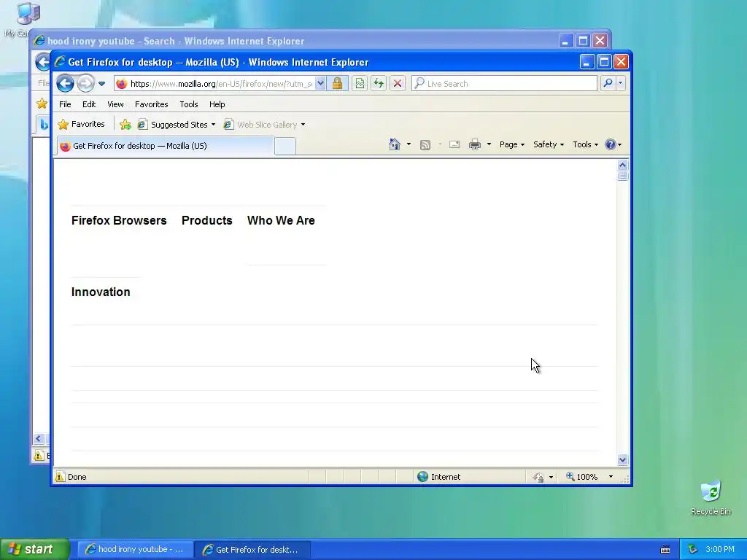Click the Home icon in command bar
Viewport: 747px width, 560px height.
(x=395, y=144)
